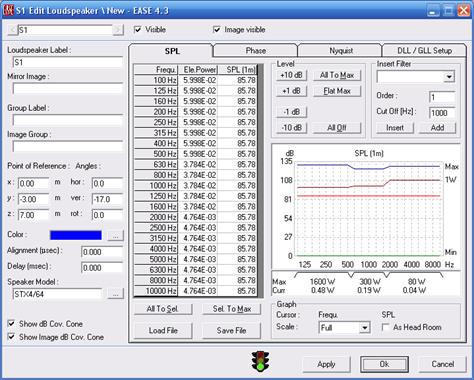Go to next loudspeaker with right arrow
The image size is (474, 380).
point(118,30)
